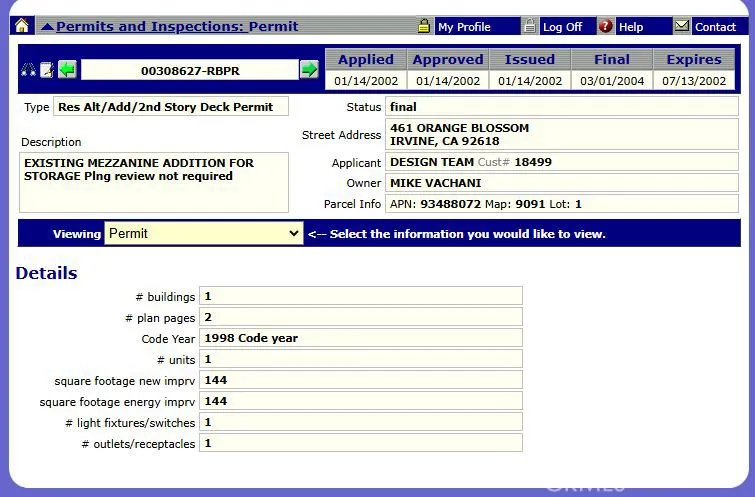Click the Status value final

click(562, 107)
